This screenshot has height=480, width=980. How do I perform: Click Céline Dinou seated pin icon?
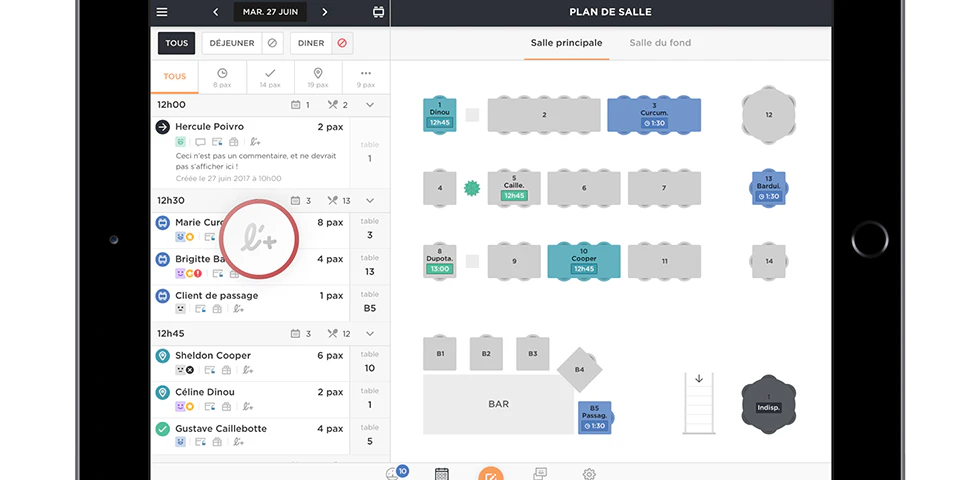coord(162,392)
